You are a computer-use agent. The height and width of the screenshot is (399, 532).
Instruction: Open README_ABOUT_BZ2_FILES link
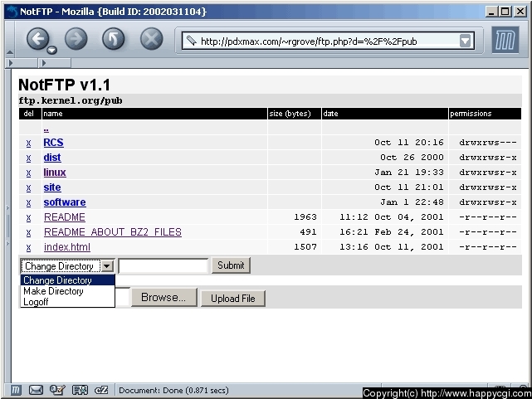point(113,232)
